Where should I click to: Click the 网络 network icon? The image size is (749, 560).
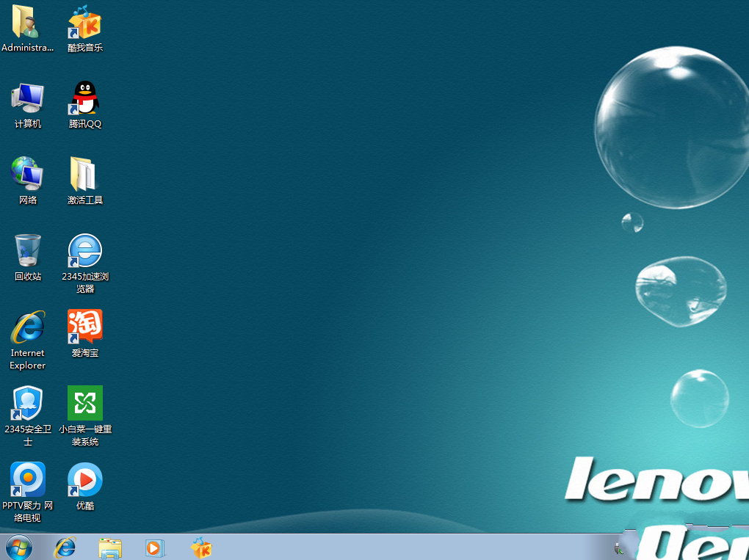pyautogui.click(x=27, y=175)
